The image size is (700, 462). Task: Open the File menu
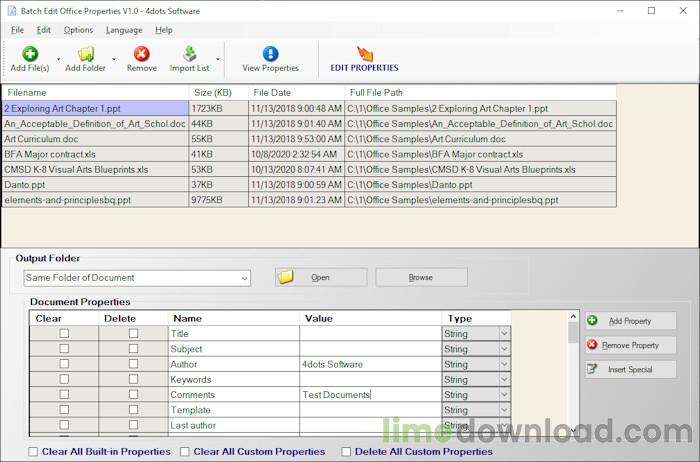(x=17, y=30)
